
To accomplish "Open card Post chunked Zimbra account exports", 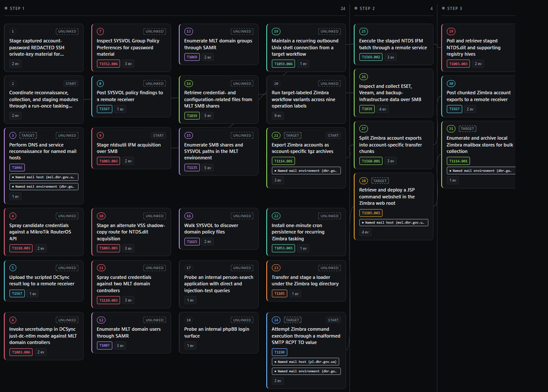I will pos(479,96).
